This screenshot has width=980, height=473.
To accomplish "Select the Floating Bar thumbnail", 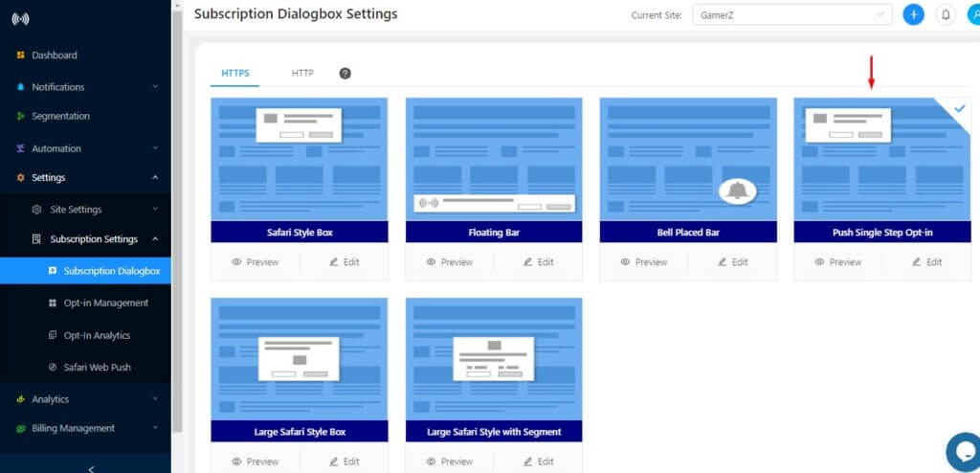I will point(494,159).
